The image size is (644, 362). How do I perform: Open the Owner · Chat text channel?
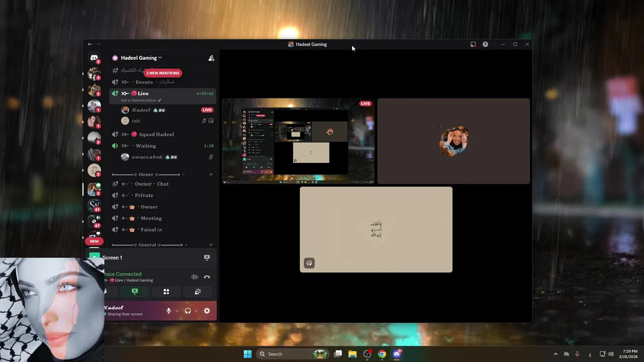(x=163, y=184)
